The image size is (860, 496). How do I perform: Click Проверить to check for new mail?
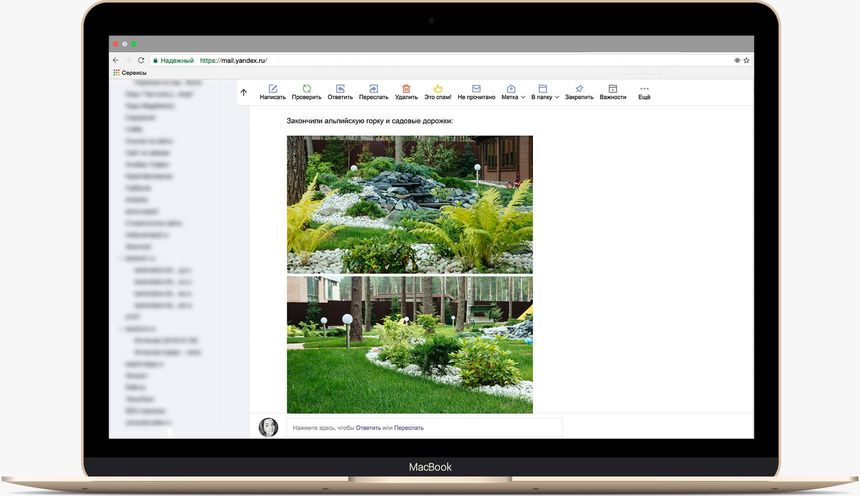[x=306, y=90]
